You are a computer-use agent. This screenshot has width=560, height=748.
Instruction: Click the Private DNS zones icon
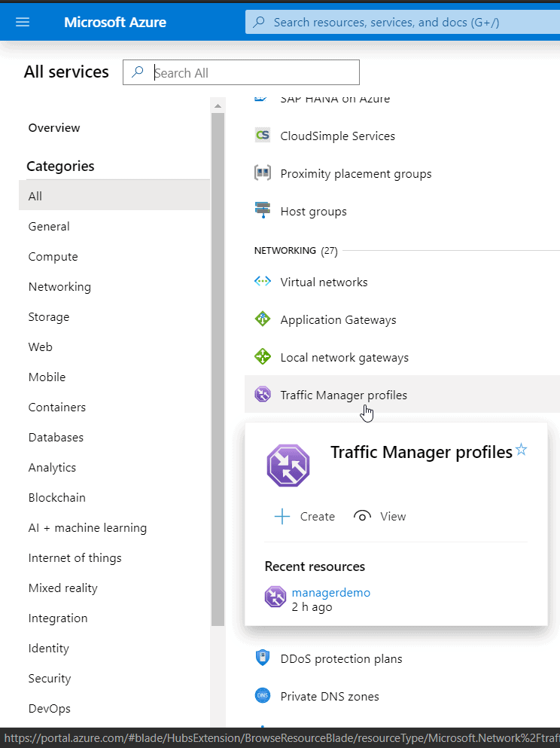point(262,696)
